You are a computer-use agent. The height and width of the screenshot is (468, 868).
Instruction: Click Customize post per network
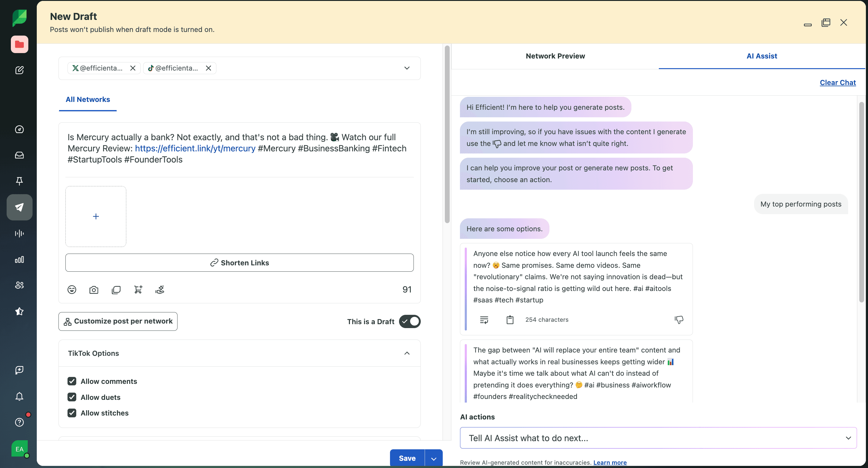118,321
